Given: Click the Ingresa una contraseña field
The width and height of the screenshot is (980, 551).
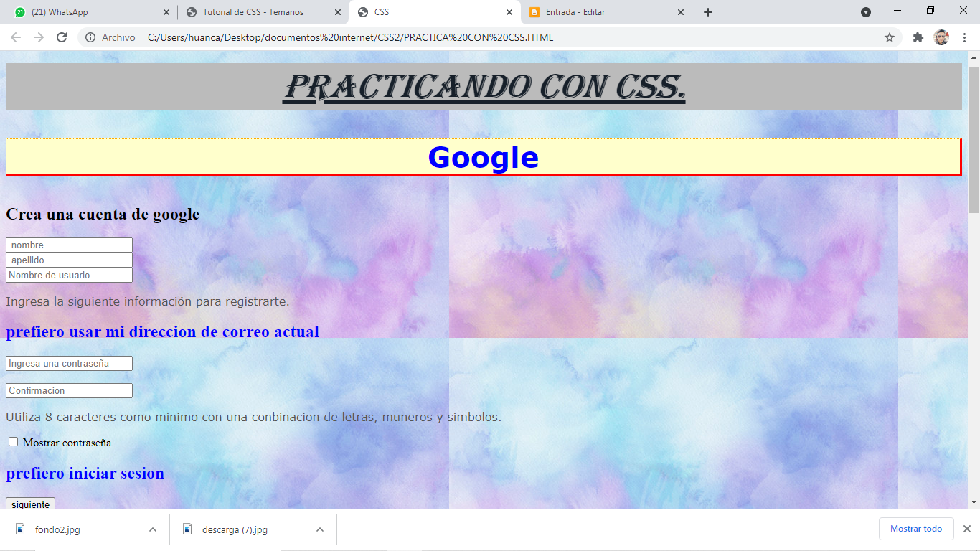Looking at the screenshot, I should click(x=69, y=364).
